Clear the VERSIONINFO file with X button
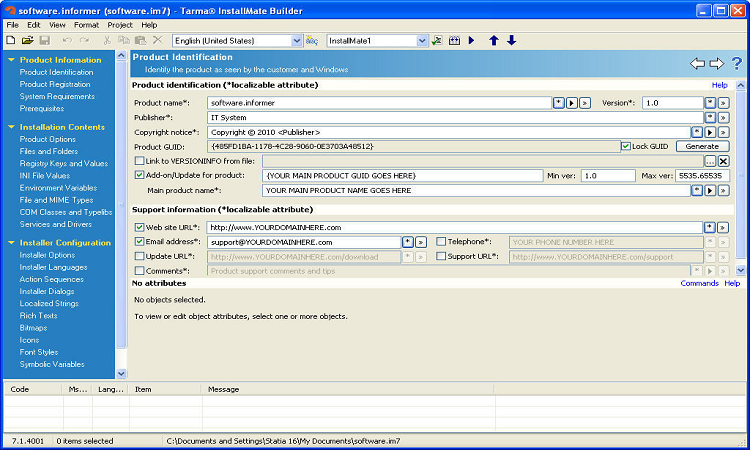 pyautogui.click(x=724, y=161)
